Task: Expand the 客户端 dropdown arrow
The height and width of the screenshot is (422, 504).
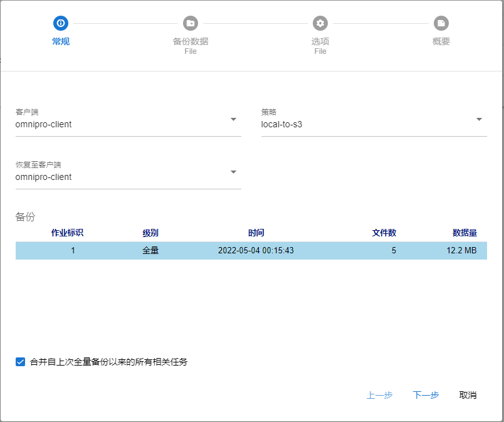Action: (233, 119)
